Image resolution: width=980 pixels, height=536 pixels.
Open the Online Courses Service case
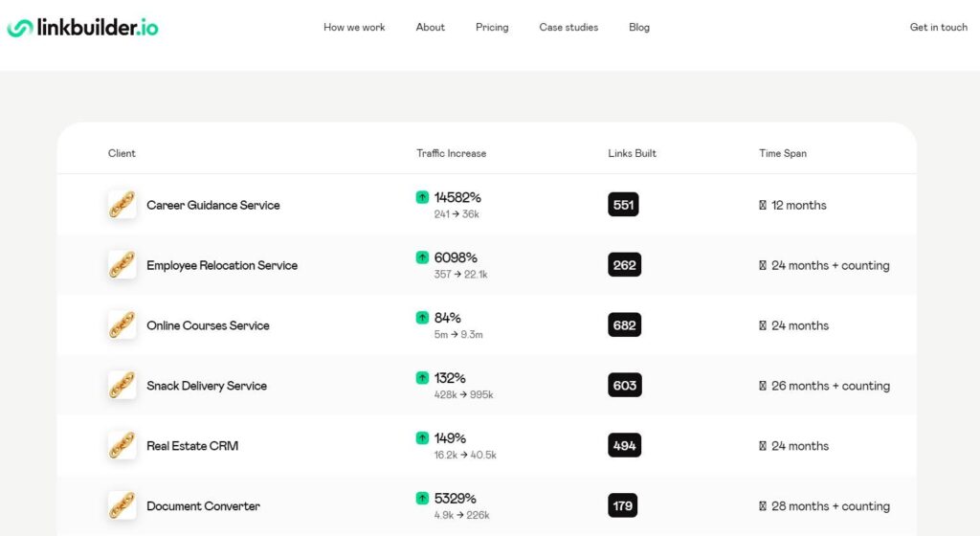pos(208,325)
